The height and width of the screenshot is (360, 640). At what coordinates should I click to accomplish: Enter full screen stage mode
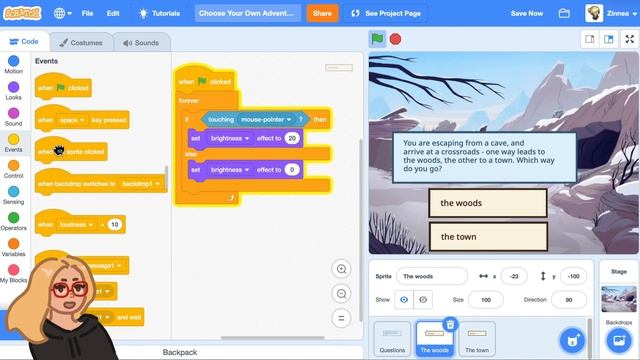pyautogui.click(x=630, y=39)
